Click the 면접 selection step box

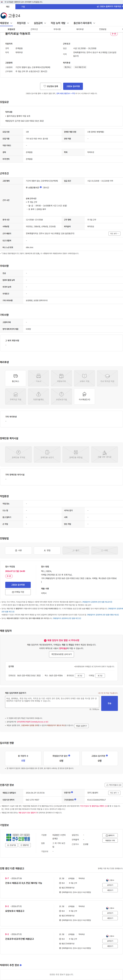click(x=47, y=551)
